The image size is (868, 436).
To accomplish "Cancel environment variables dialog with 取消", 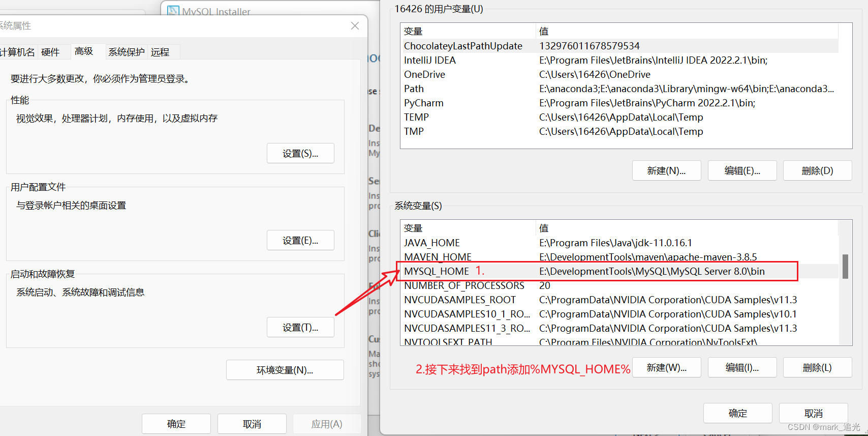I will pyautogui.click(x=814, y=413).
